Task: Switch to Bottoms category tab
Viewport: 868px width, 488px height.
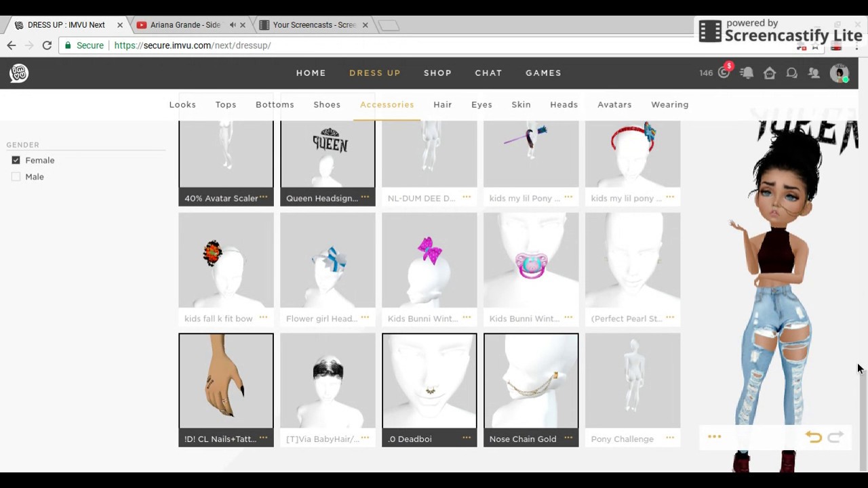Action: point(275,104)
